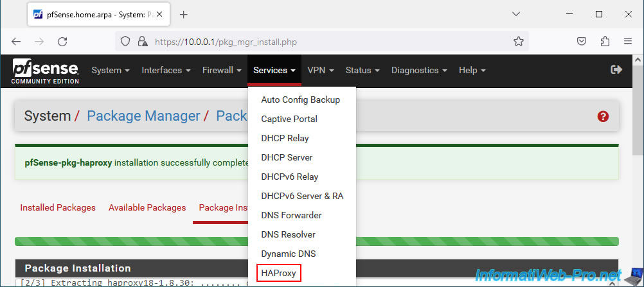Go back to the previous page

[x=15, y=42]
